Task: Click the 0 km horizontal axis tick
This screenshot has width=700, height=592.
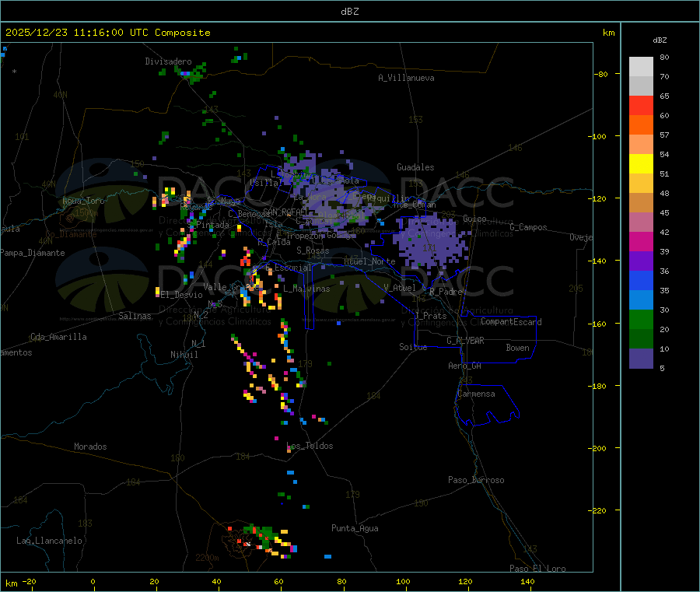Action: coord(93,581)
